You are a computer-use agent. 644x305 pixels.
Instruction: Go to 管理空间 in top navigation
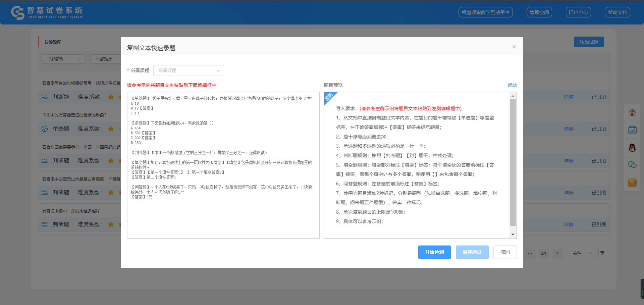click(x=539, y=12)
